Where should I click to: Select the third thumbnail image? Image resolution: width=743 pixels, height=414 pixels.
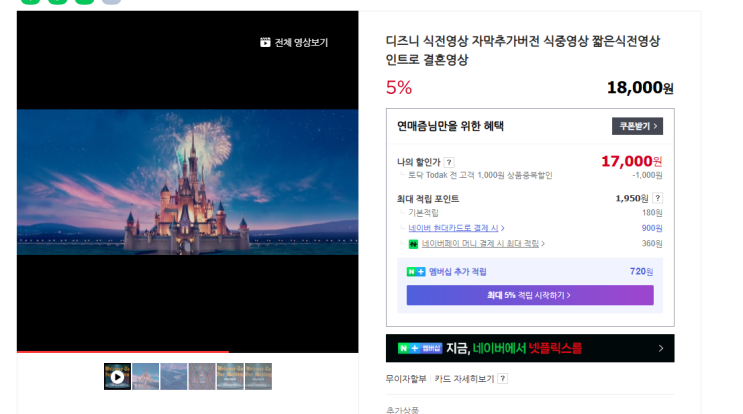tap(173, 377)
